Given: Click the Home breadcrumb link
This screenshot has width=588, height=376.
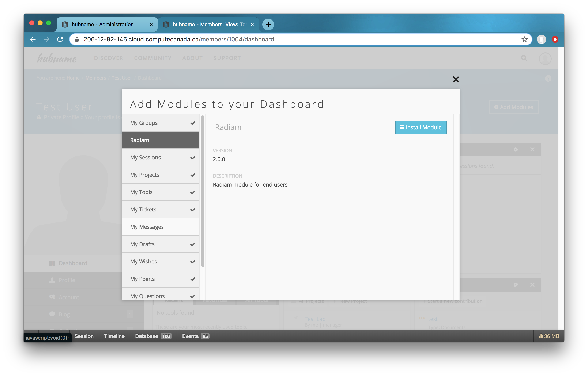Looking at the screenshot, I should [x=73, y=78].
